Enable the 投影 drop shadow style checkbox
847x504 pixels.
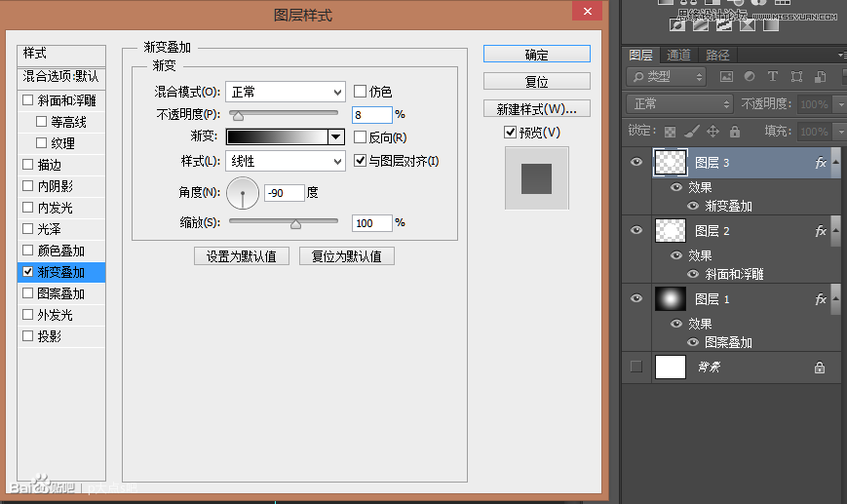point(28,336)
